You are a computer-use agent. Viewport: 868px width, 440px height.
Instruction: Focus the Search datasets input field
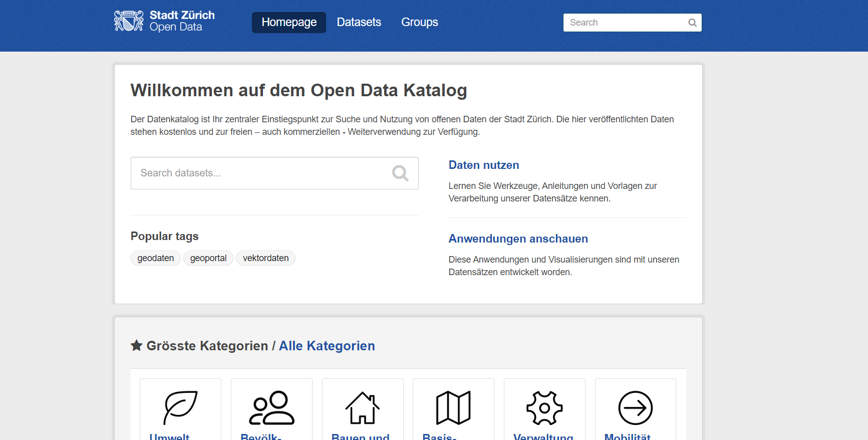click(x=260, y=173)
